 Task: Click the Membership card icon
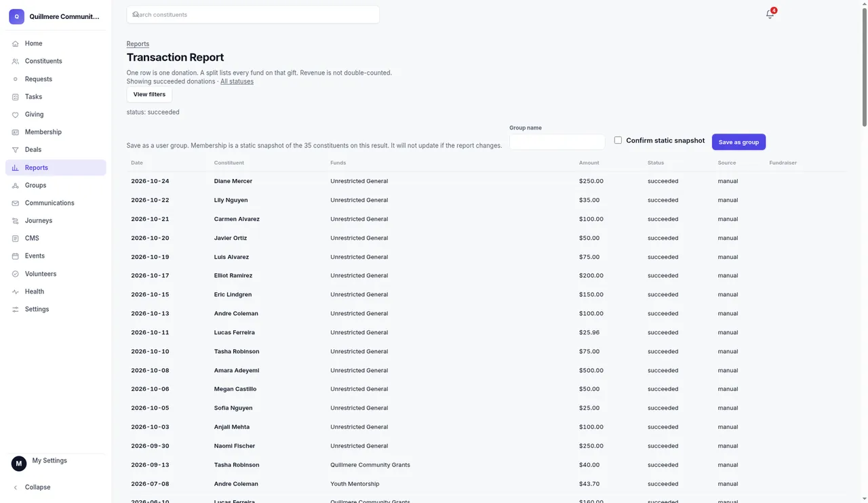pos(16,132)
